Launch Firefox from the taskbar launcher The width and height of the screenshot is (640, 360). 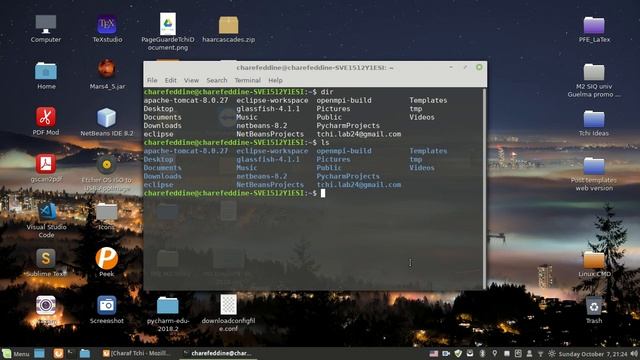[x=58, y=353]
